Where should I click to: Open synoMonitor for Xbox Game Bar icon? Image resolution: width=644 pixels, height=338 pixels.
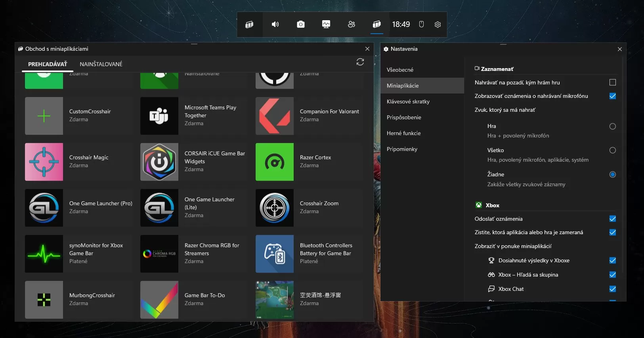coord(44,254)
